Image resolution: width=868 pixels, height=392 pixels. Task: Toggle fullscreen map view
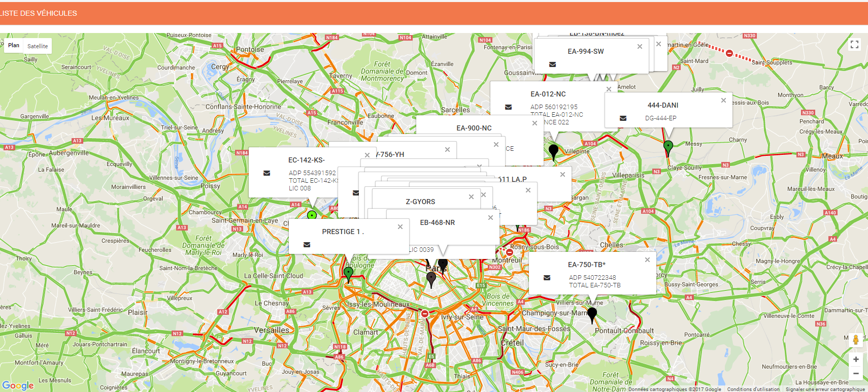click(855, 45)
